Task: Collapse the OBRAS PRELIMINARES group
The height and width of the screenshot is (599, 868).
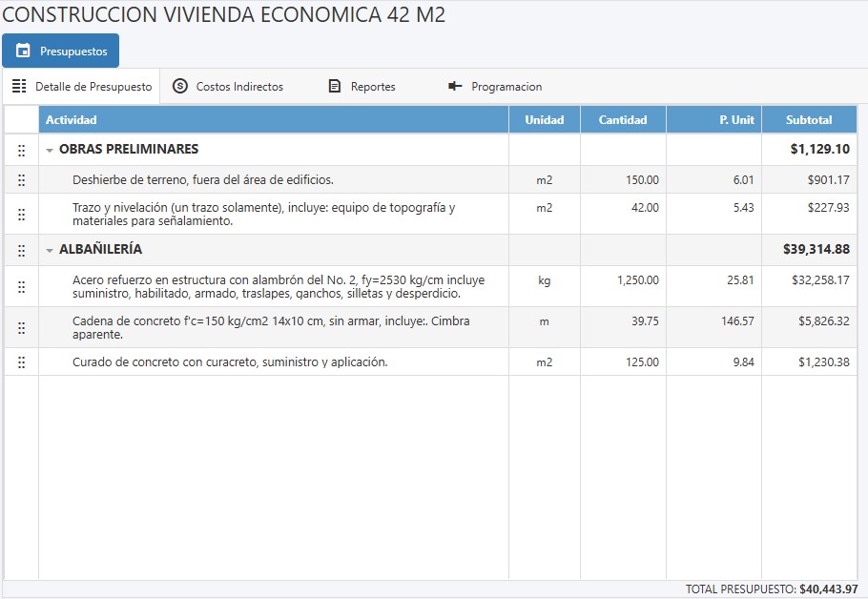Action: pos(50,151)
